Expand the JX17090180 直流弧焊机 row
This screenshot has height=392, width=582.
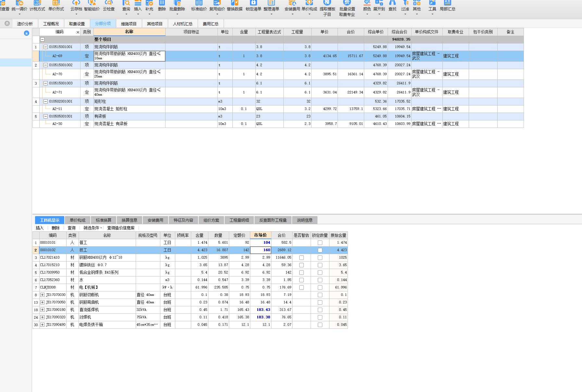pos(42,310)
